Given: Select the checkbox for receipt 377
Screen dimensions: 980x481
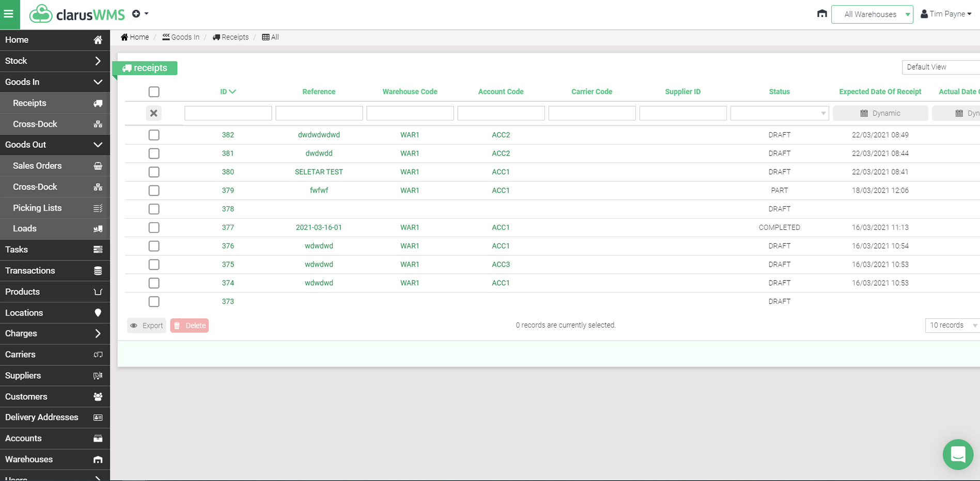Looking at the screenshot, I should point(154,227).
